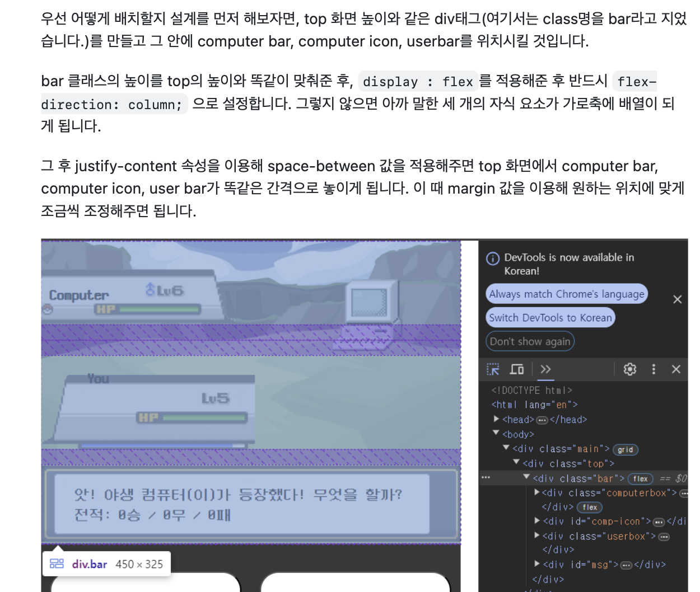Collapse the div class bar node
The height and width of the screenshot is (592, 700).
pyautogui.click(x=526, y=477)
